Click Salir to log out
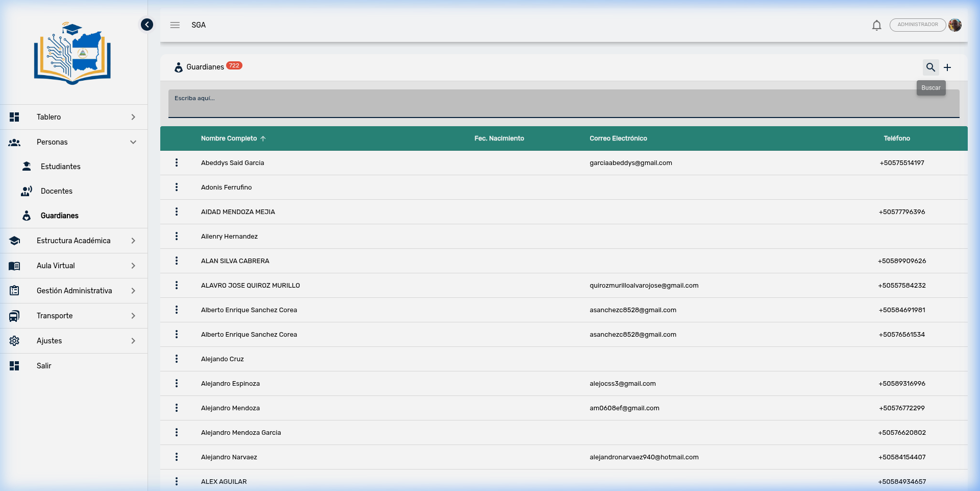 pos(44,366)
